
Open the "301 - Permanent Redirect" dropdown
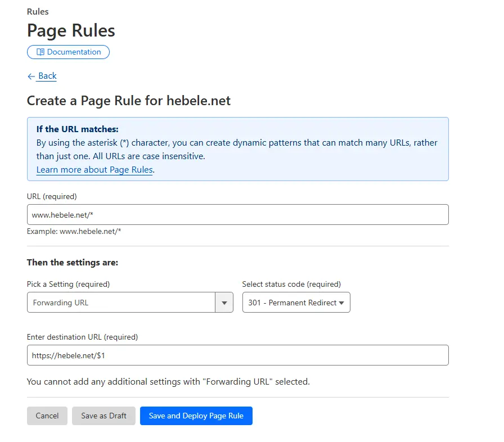tap(296, 303)
